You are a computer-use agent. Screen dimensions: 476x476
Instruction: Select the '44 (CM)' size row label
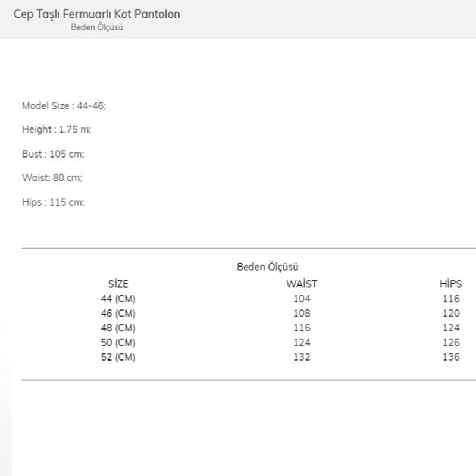[118, 299]
